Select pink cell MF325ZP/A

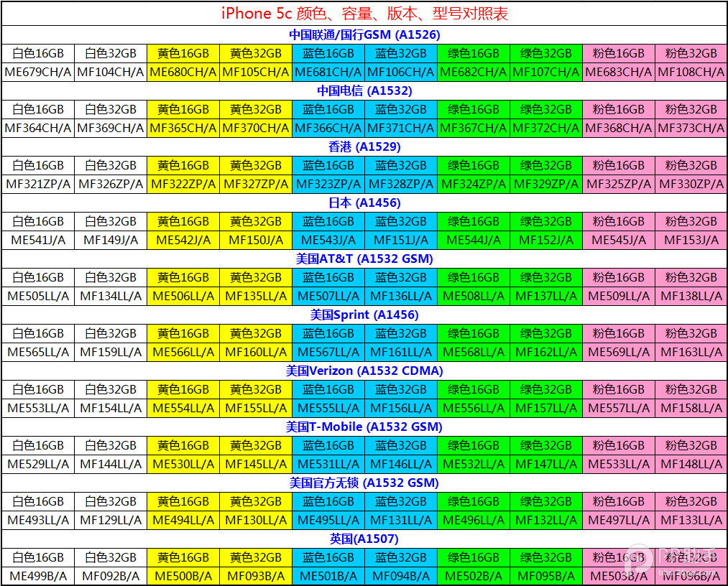(619, 184)
